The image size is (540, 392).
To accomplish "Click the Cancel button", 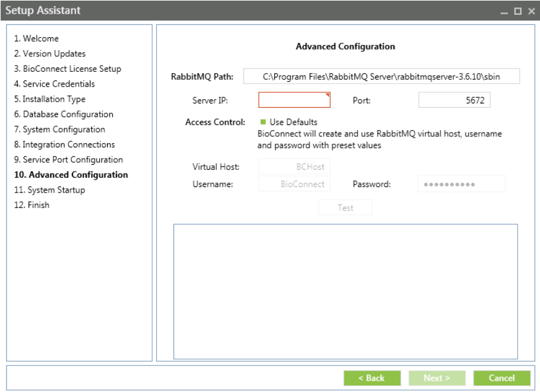I will [x=502, y=378].
